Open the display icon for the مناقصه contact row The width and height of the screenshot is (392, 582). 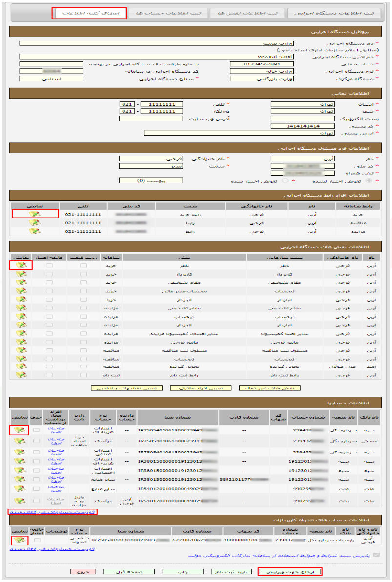point(35,222)
